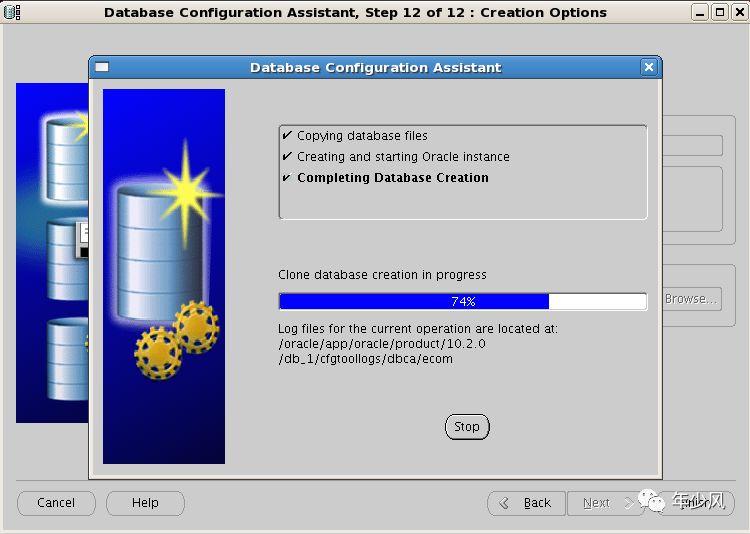The height and width of the screenshot is (534, 750).
Task: Maximize the main Database Configuration Assistant window
Action: 719,12
